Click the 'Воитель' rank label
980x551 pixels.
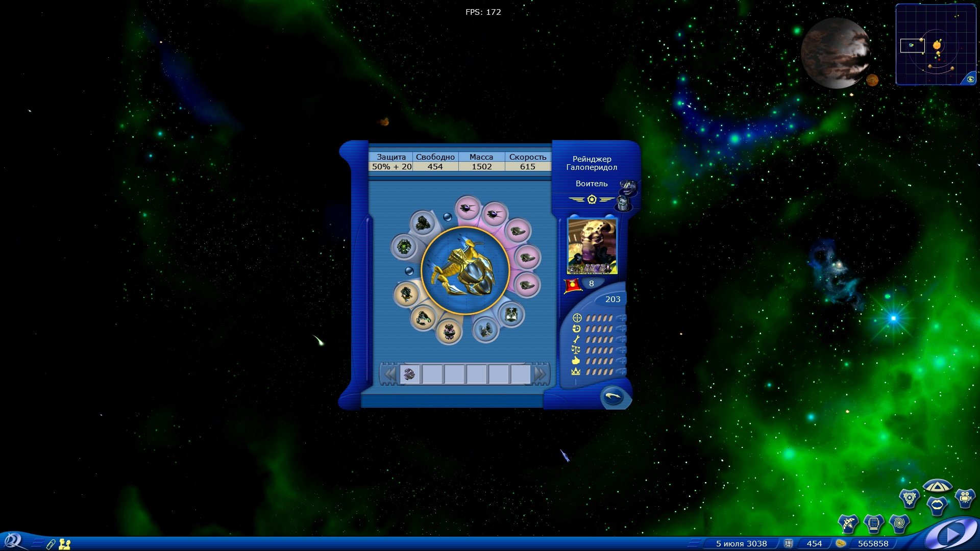[x=592, y=184]
